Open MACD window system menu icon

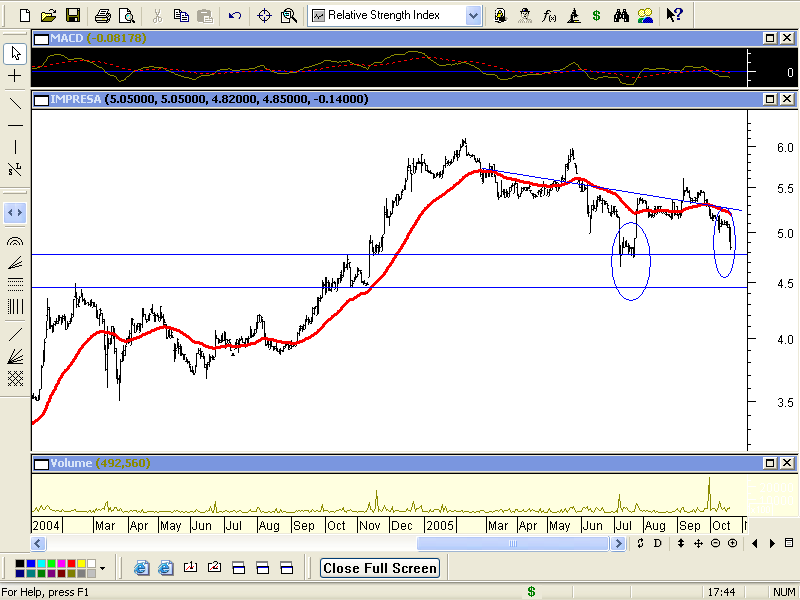41,39
